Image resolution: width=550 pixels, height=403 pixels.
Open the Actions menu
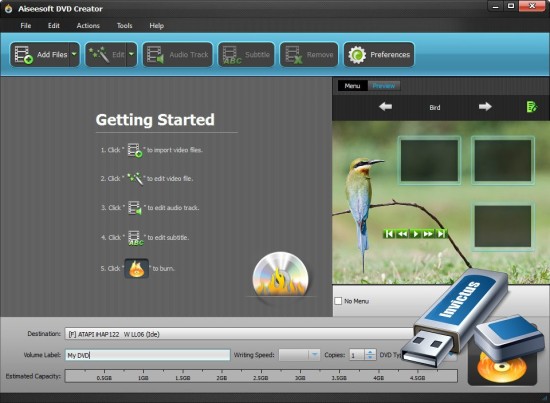(88, 26)
